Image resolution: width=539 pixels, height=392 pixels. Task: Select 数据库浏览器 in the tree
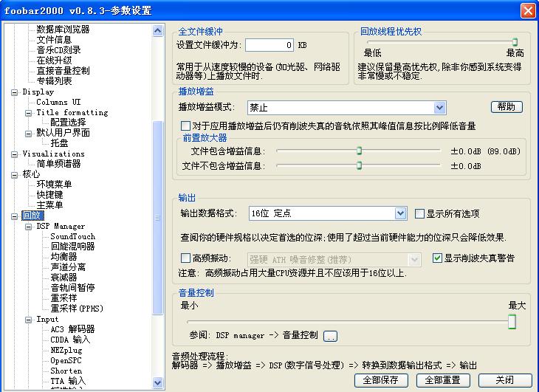pyautogui.click(x=63, y=30)
